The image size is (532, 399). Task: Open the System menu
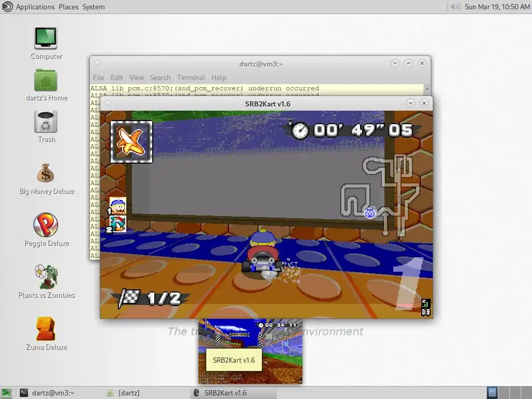click(x=94, y=7)
